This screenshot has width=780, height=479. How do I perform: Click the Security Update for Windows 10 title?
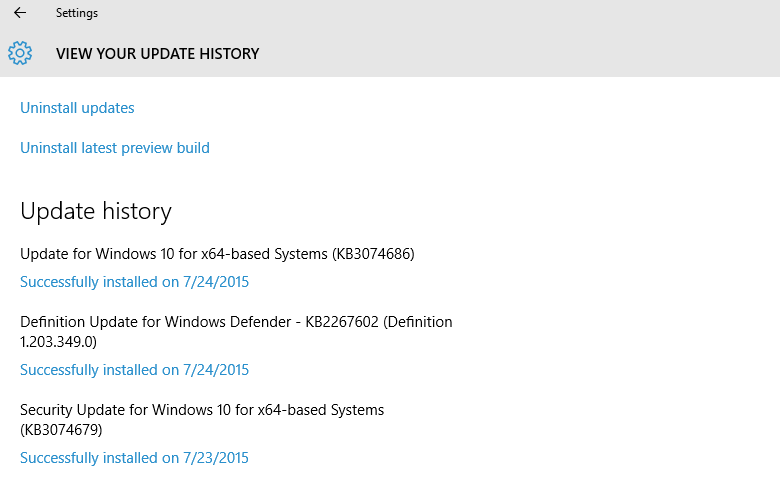click(x=202, y=410)
